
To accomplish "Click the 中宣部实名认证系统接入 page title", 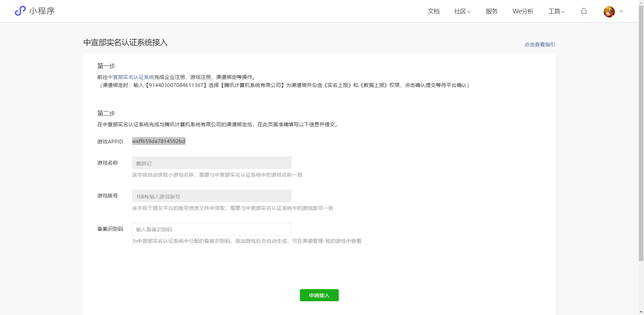I will coord(125,43).
